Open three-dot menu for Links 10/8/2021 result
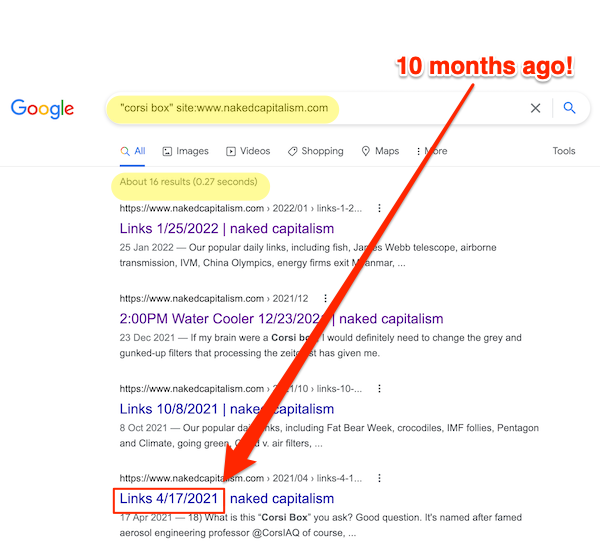 point(379,388)
